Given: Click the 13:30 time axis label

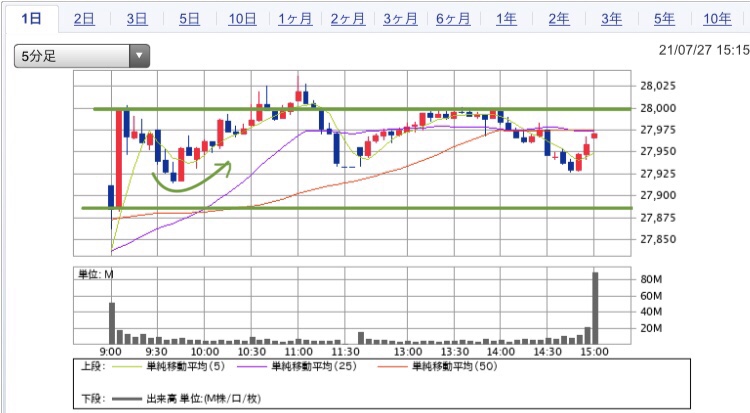Looking at the screenshot, I should click(455, 352).
